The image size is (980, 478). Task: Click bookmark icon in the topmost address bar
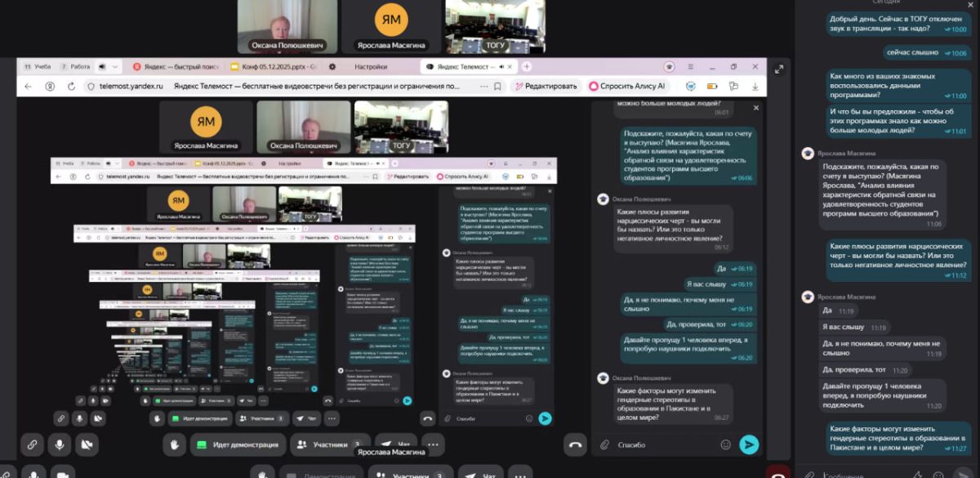point(497,86)
